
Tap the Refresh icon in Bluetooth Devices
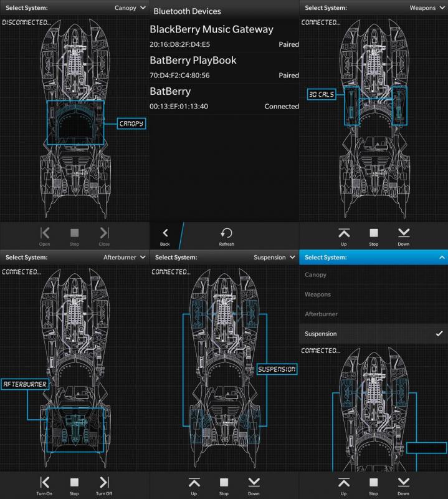pos(227,233)
